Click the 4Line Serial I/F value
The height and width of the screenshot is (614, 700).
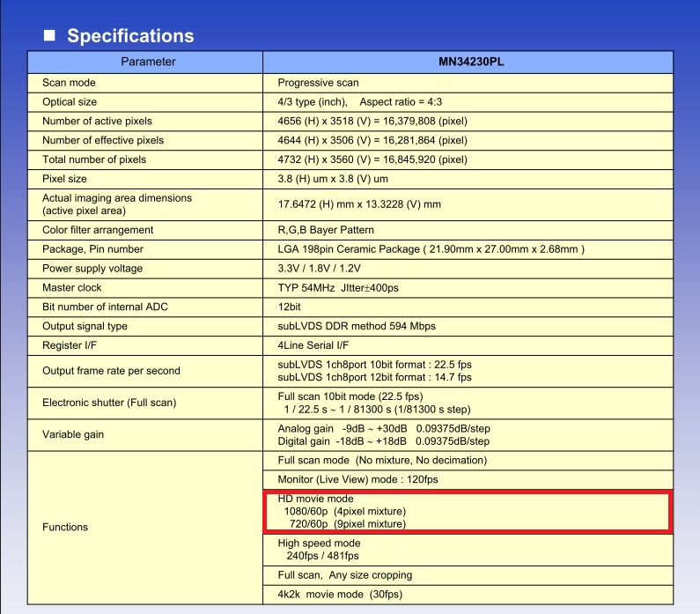pos(313,345)
